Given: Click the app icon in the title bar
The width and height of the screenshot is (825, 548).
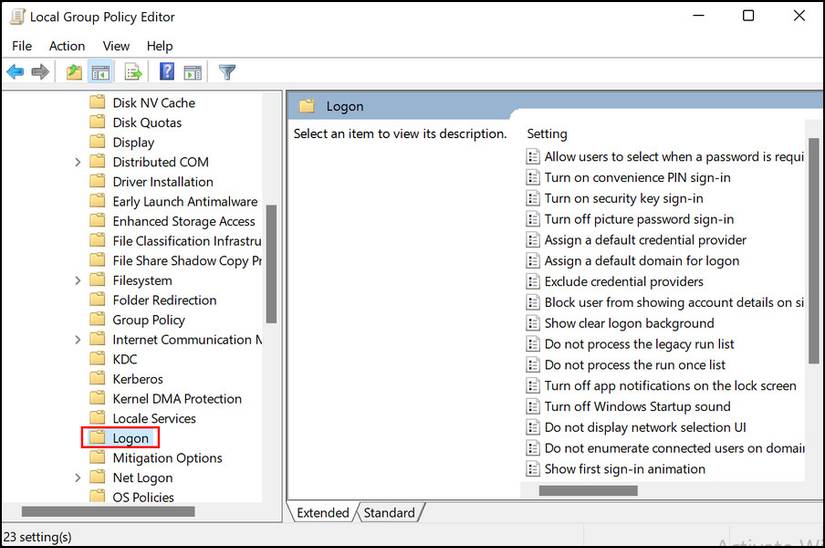Looking at the screenshot, I should tap(17, 16).
